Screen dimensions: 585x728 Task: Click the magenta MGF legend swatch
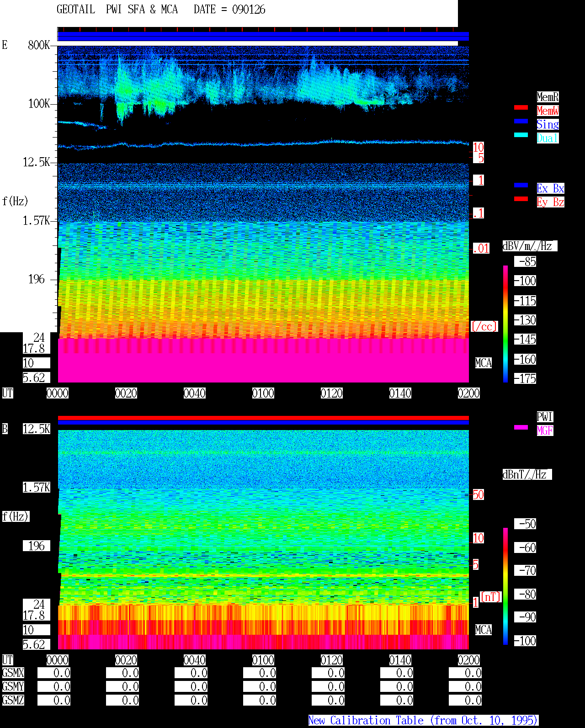[x=521, y=427]
